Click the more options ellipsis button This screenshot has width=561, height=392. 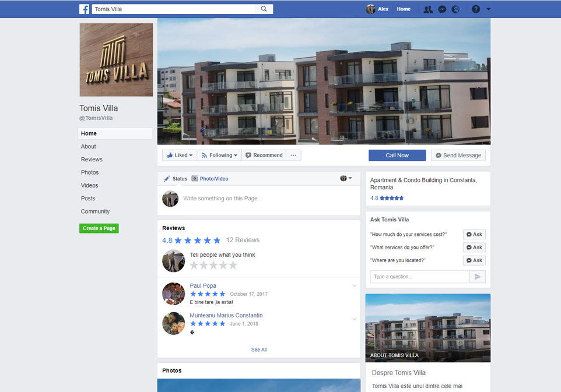point(293,156)
